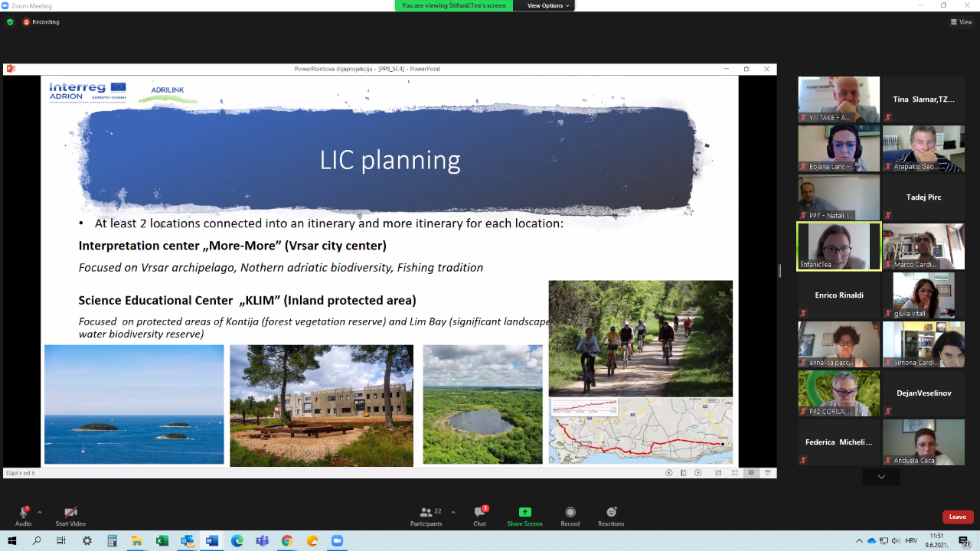The image size is (980, 551).
Task: Open the View layout menu
Action: coord(961,22)
